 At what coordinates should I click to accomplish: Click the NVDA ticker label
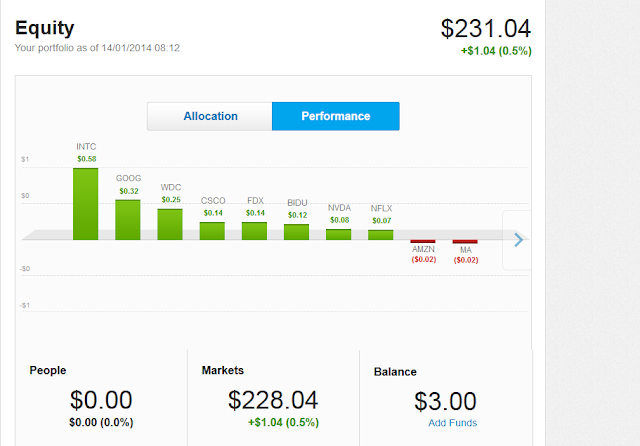pyautogui.click(x=339, y=208)
